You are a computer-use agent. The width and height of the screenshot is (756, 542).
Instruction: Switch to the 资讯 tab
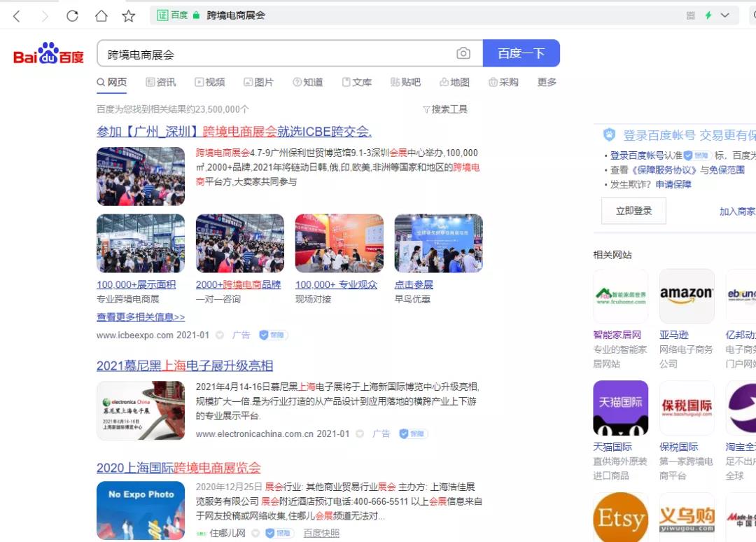coord(161,83)
